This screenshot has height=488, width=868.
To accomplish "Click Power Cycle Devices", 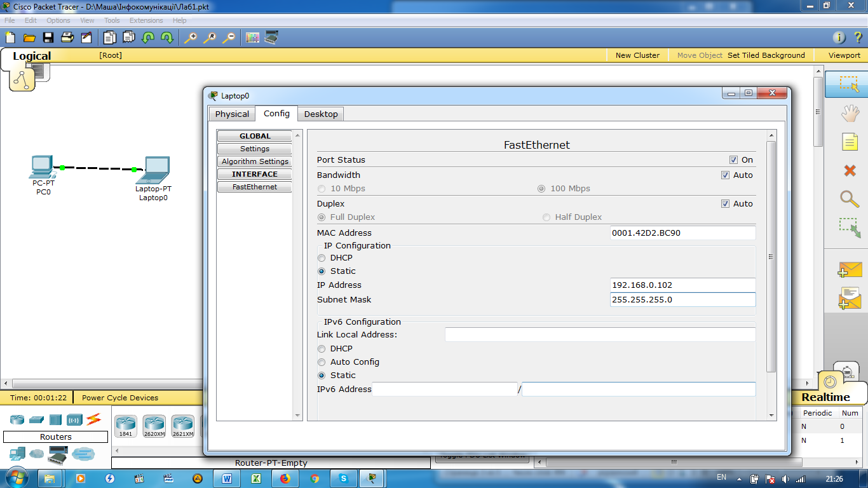I will (x=120, y=398).
